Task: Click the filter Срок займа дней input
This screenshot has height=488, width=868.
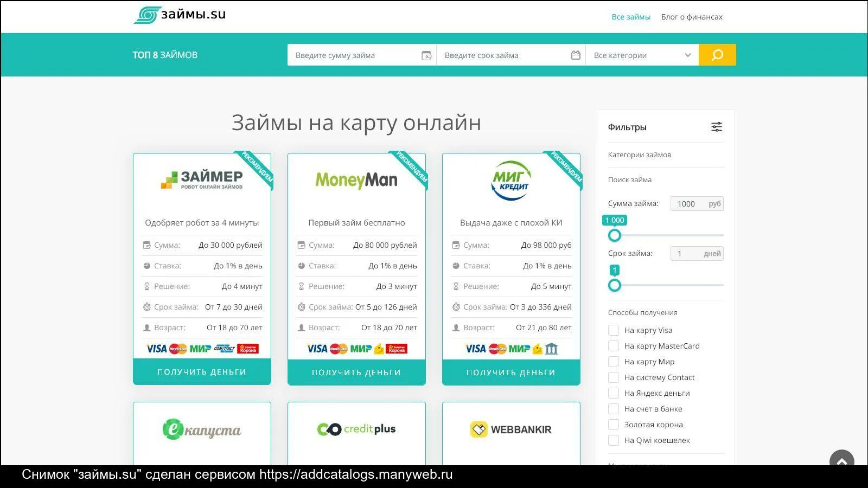Action: click(x=697, y=254)
